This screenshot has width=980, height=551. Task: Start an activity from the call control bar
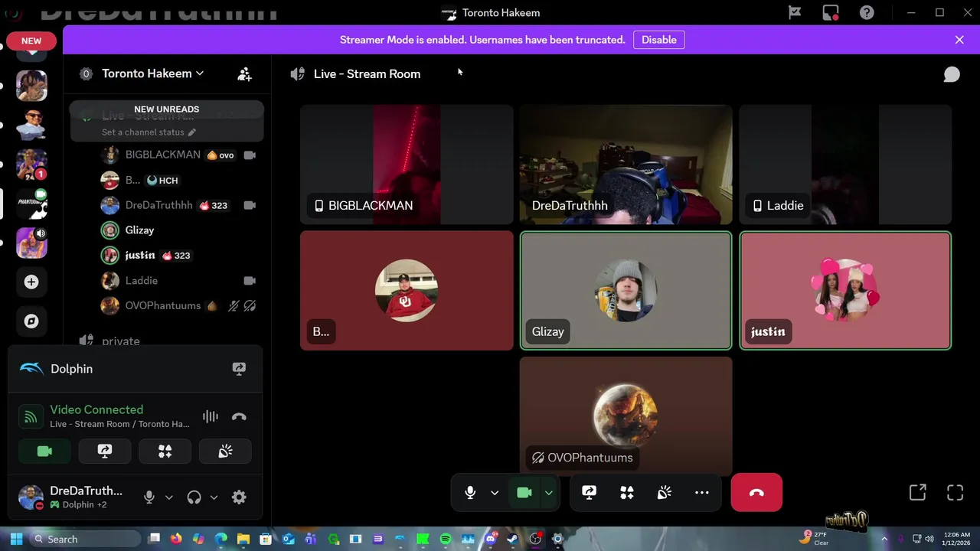pyautogui.click(x=626, y=492)
